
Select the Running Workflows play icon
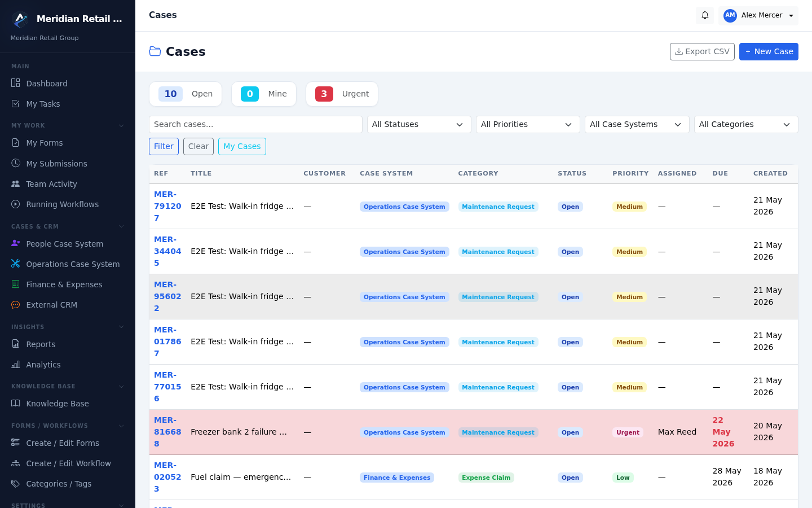point(16,204)
